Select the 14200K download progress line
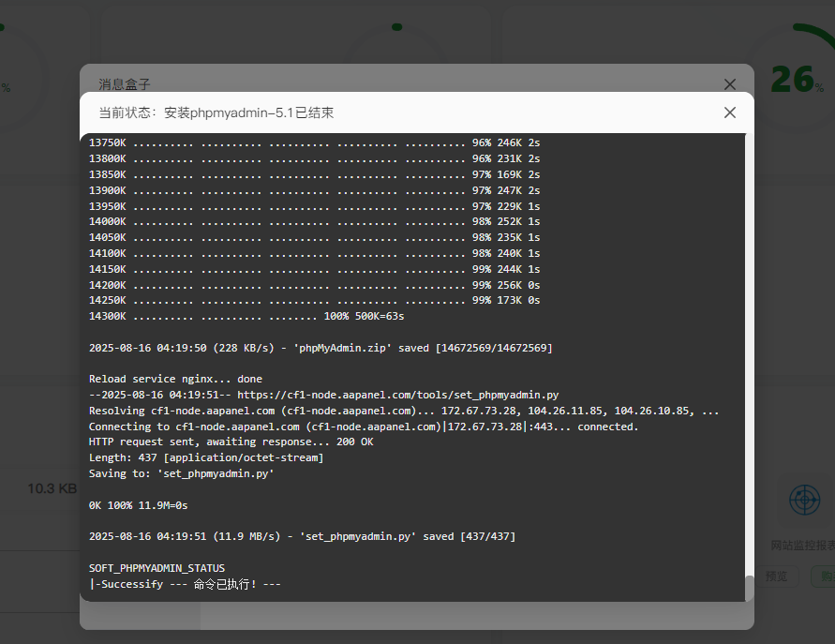 click(314, 285)
